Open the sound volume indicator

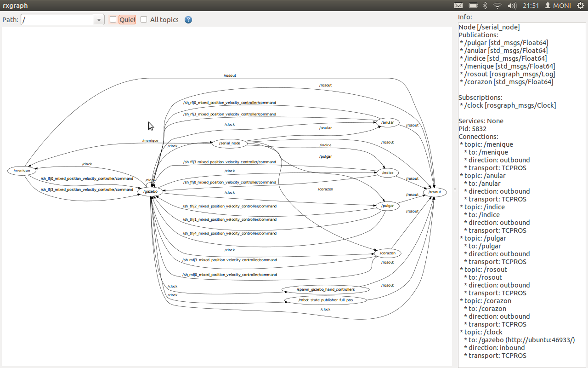click(x=512, y=6)
